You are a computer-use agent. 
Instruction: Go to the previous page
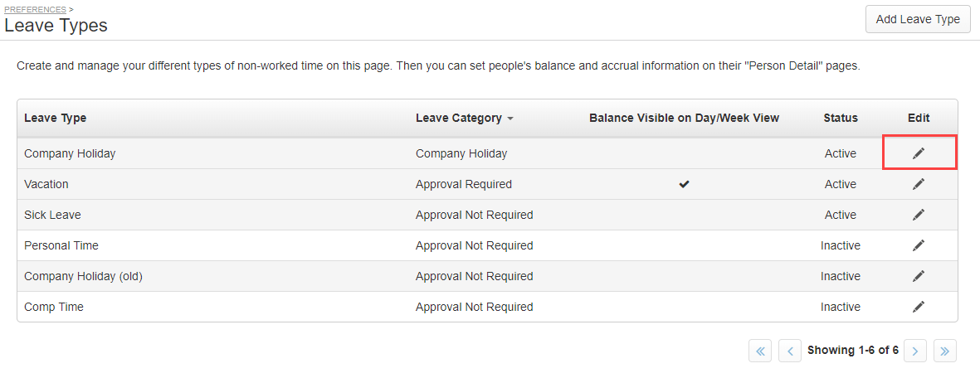coord(790,351)
